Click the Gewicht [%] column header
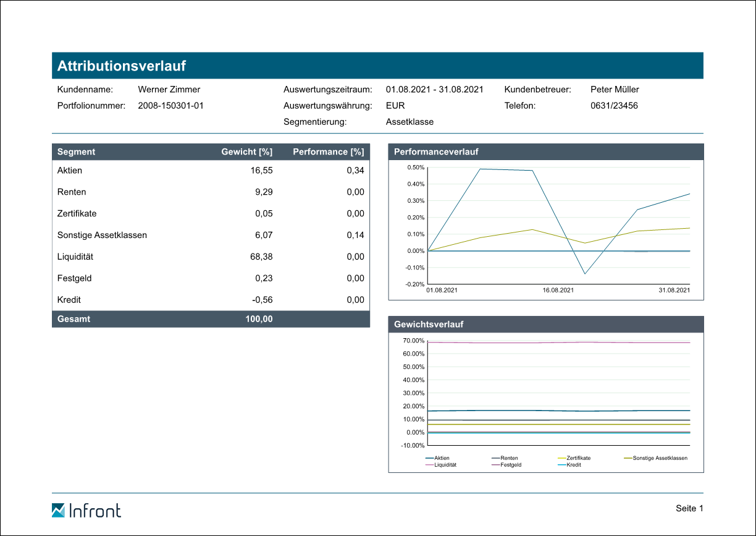Image resolution: width=756 pixels, height=536 pixels. (x=246, y=152)
